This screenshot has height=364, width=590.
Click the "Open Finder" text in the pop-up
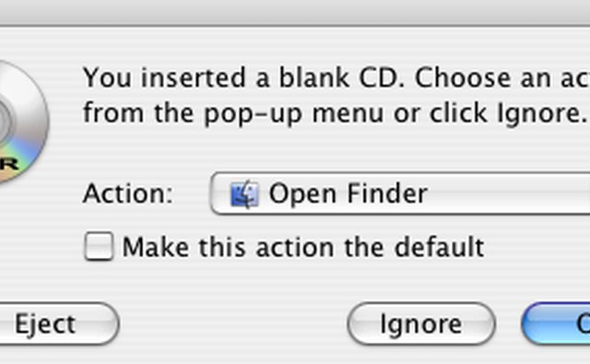click(x=348, y=194)
